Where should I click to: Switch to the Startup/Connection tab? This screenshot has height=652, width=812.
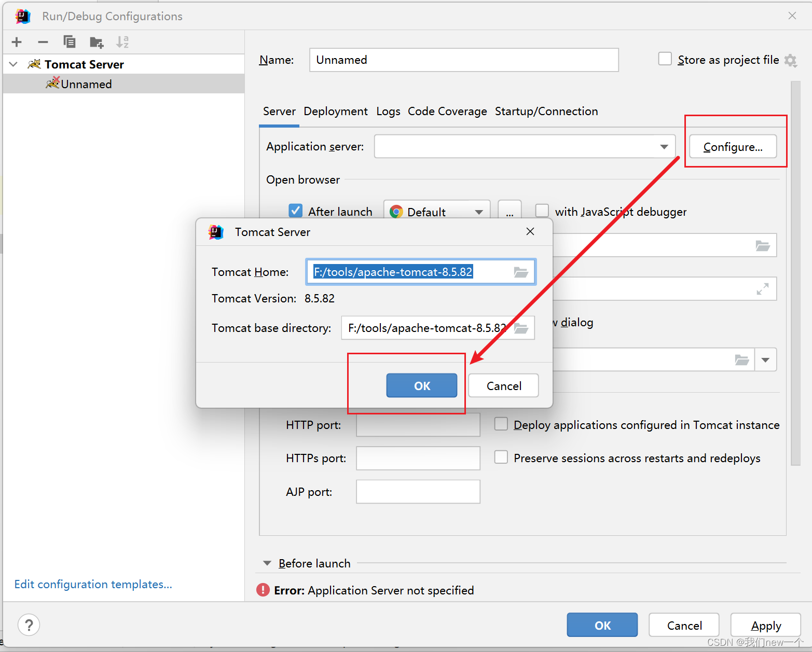click(546, 111)
